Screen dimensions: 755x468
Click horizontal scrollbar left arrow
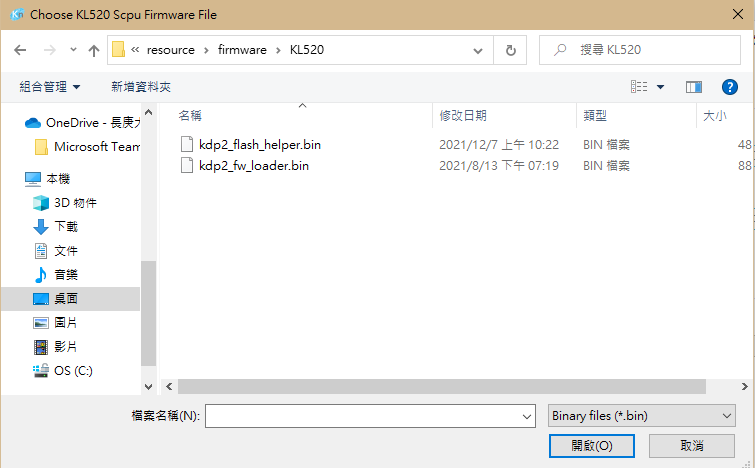pos(169,386)
